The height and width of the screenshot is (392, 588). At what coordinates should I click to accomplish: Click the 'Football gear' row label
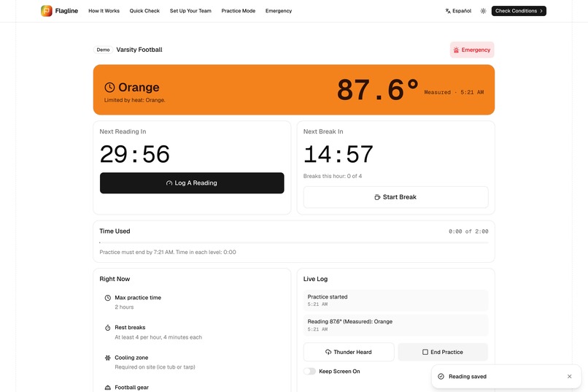(x=131, y=388)
